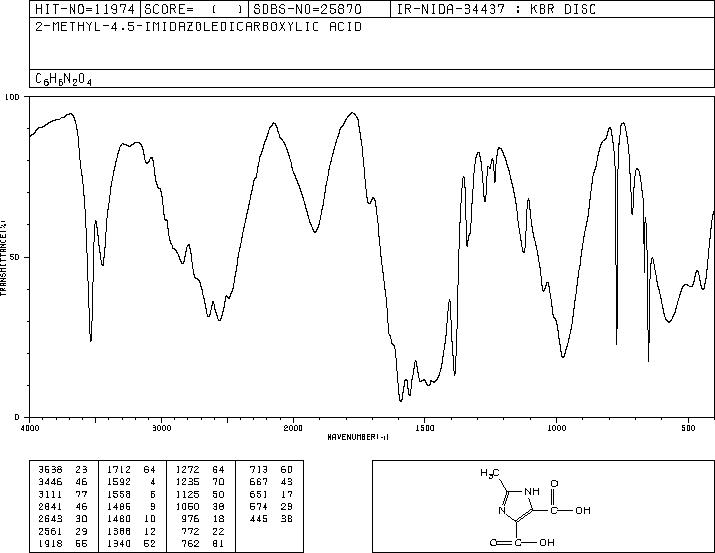Image resolution: width=715 pixels, height=553 pixels.
Task: Click the WAVENUMBER x-axis title
Action: pos(358,437)
